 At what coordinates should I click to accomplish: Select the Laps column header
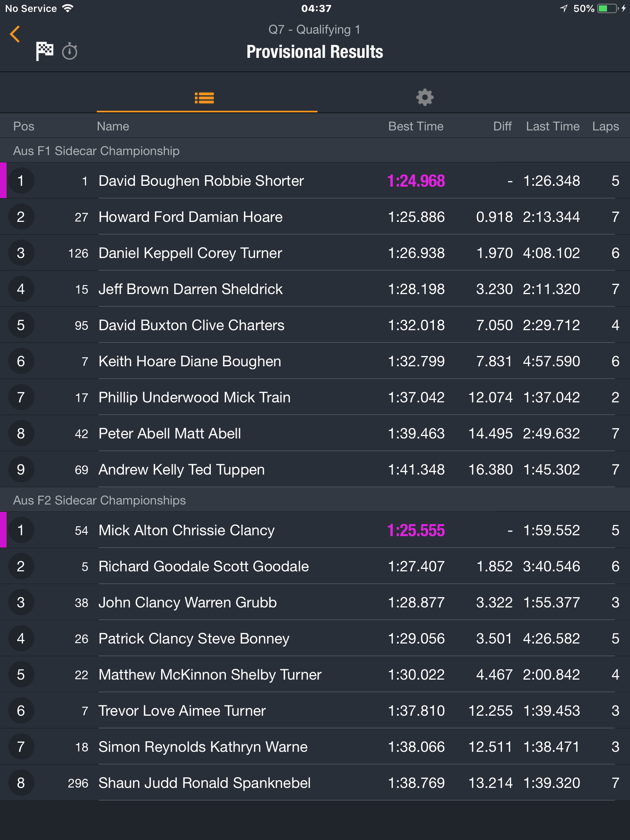point(605,126)
